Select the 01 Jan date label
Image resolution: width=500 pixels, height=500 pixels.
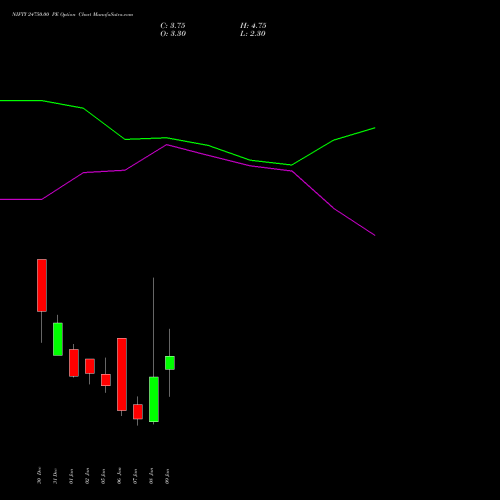tap(71, 476)
